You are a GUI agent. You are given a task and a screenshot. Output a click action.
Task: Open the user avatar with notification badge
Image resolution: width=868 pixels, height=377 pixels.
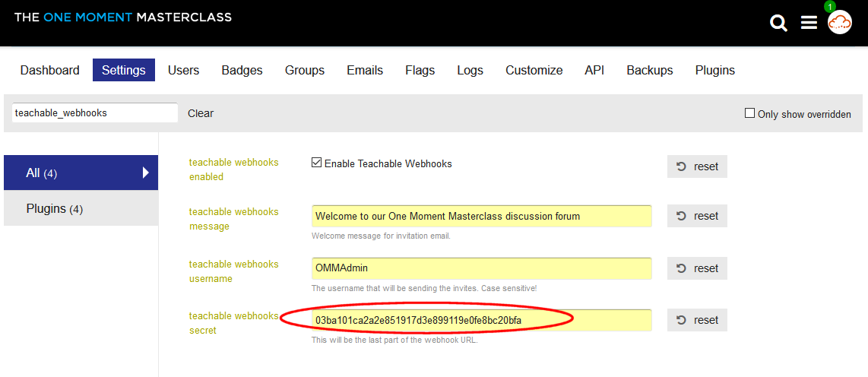[x=839, y=21]
